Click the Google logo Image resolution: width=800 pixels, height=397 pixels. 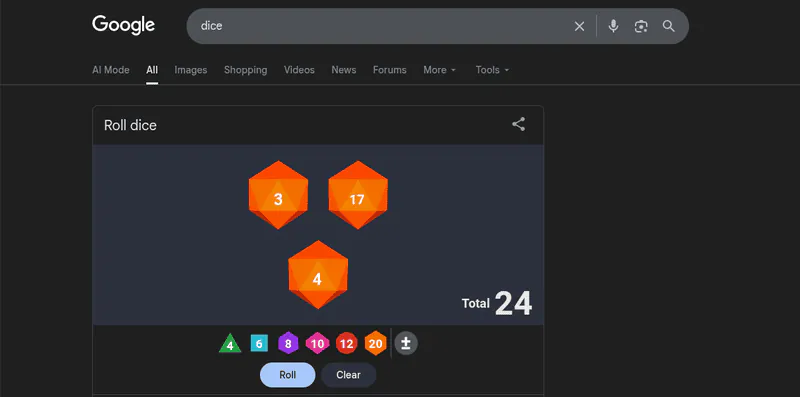tap(123, 25)
